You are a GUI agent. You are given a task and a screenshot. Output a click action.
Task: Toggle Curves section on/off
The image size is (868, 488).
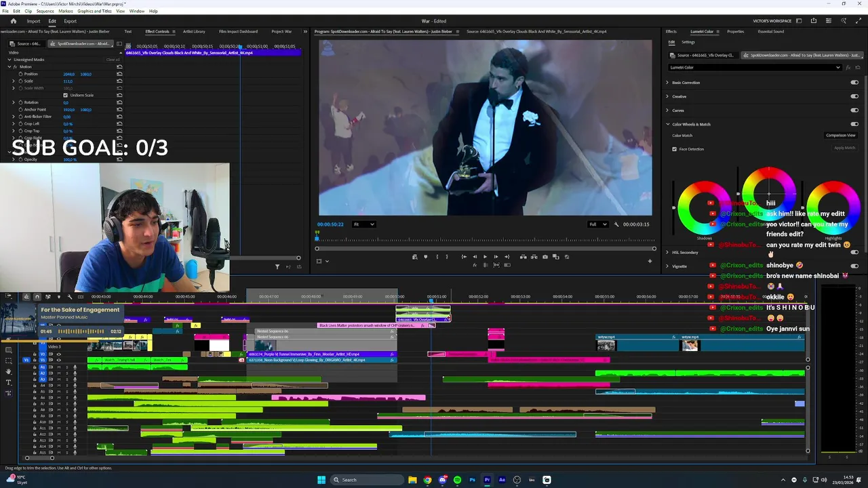pyautogui.click(x=854, y=110)
